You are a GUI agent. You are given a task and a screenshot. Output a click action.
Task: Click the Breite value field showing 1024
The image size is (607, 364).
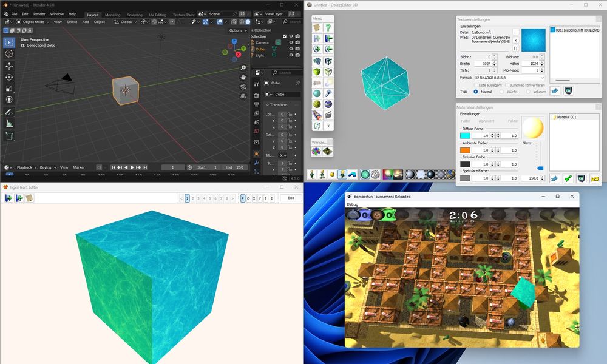click(482, 64)
